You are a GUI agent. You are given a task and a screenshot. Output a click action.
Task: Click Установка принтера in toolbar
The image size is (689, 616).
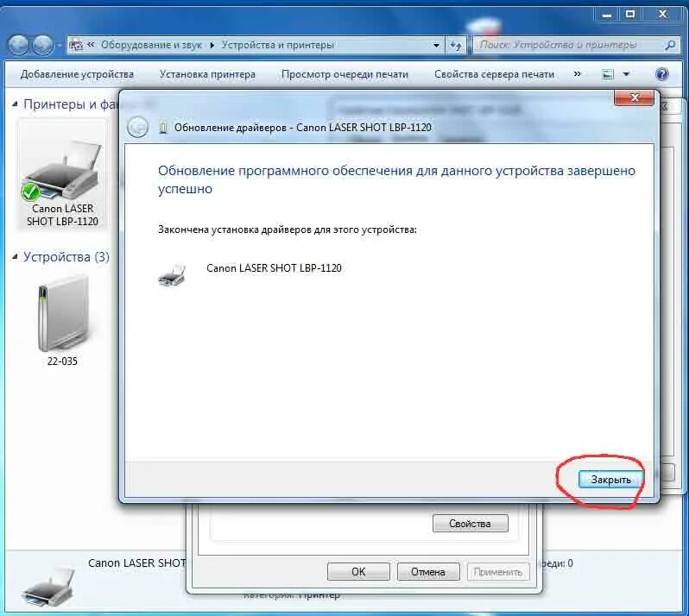click(207, 74)
